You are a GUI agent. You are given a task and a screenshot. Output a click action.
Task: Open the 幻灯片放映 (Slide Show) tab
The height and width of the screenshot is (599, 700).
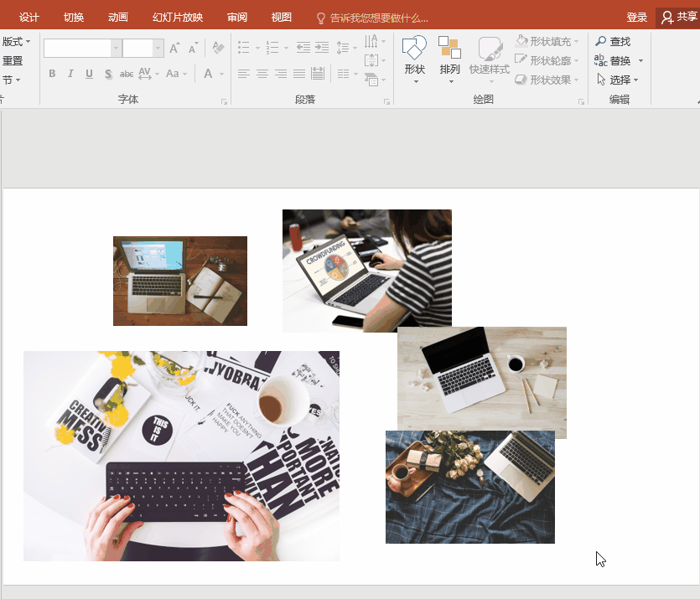pyautogui.click(x=178, y=18)
